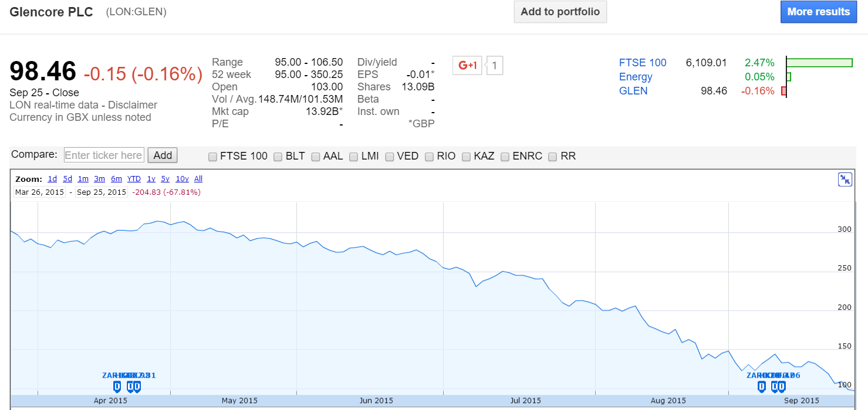Click the green FTSE 100 performance bar

(x=819, y=63)
